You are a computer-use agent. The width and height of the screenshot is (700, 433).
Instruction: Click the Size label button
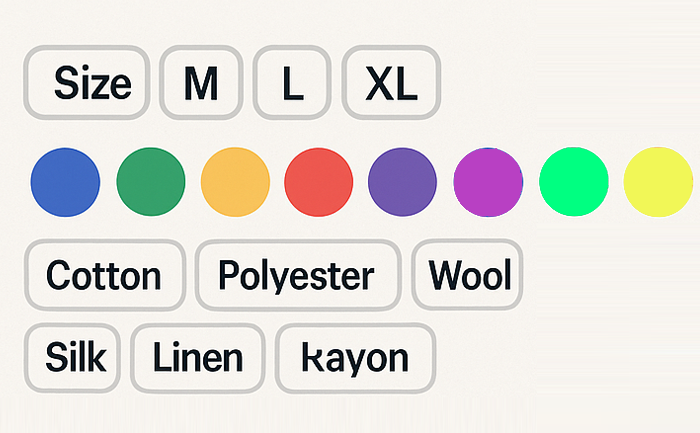point(87,83)
